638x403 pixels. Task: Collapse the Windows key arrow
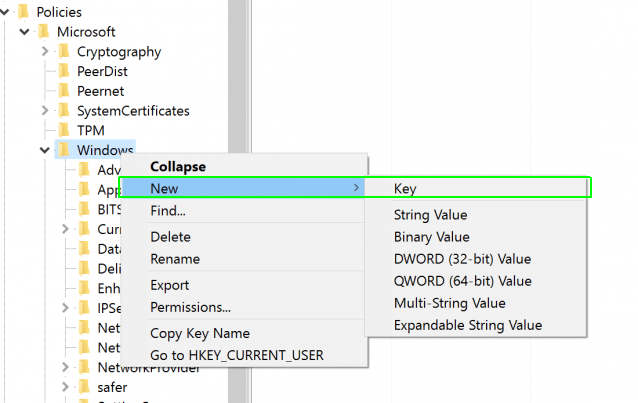coord(45,150)
